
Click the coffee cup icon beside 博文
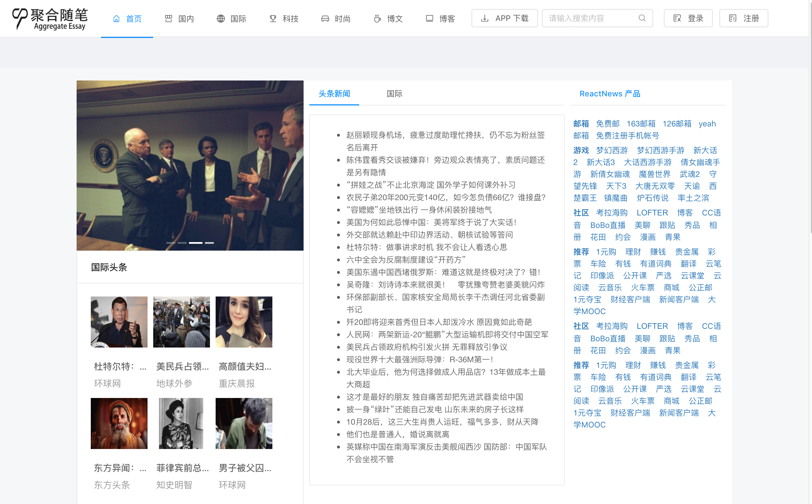click(x=377, y=19)
